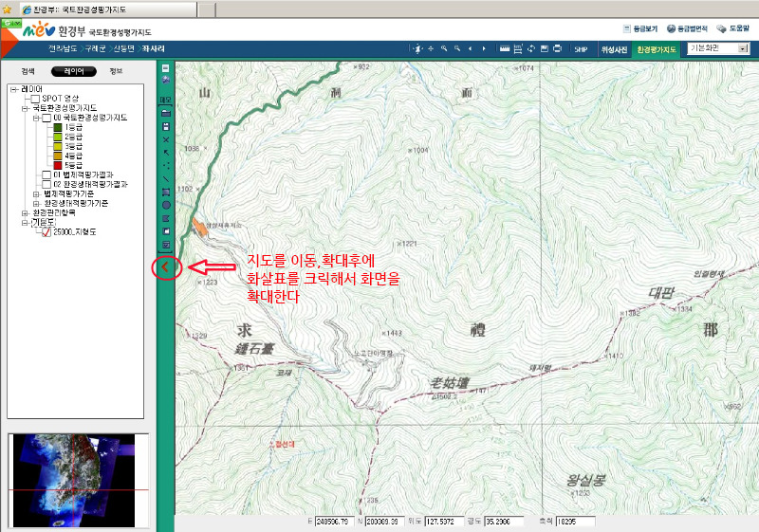Viewport: 759px width, 532px height.
Task: Open a memo file with the folder icon
Action: pos(165,113)
